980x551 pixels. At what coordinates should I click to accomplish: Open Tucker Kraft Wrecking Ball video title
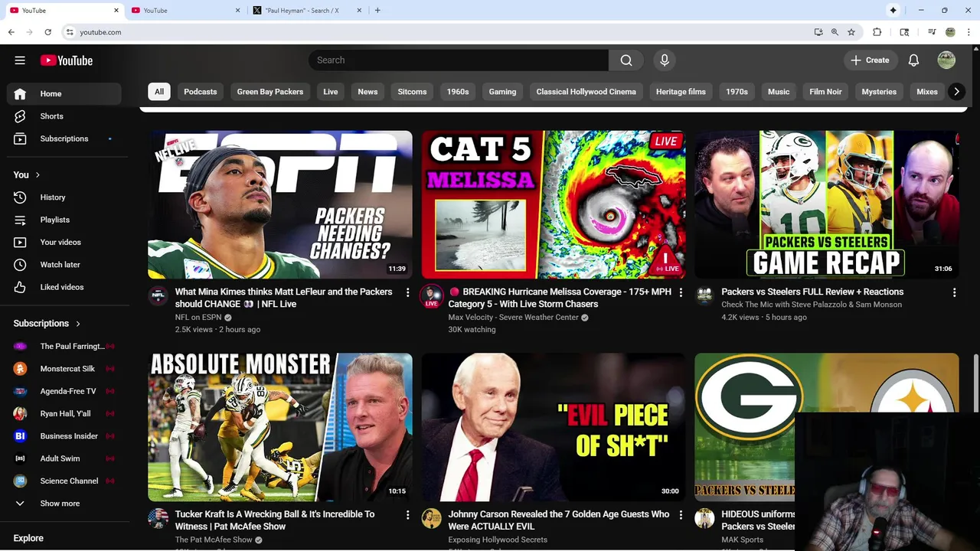(275, 520)
